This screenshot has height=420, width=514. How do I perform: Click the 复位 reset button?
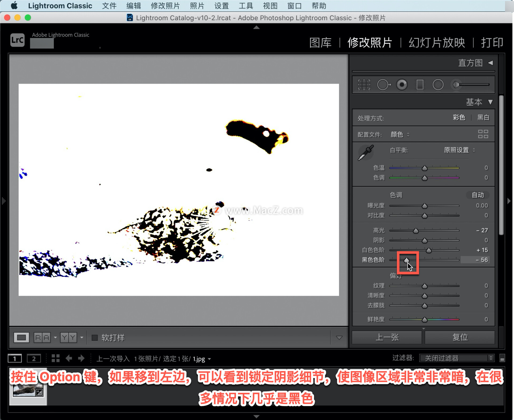pos(460,338)
